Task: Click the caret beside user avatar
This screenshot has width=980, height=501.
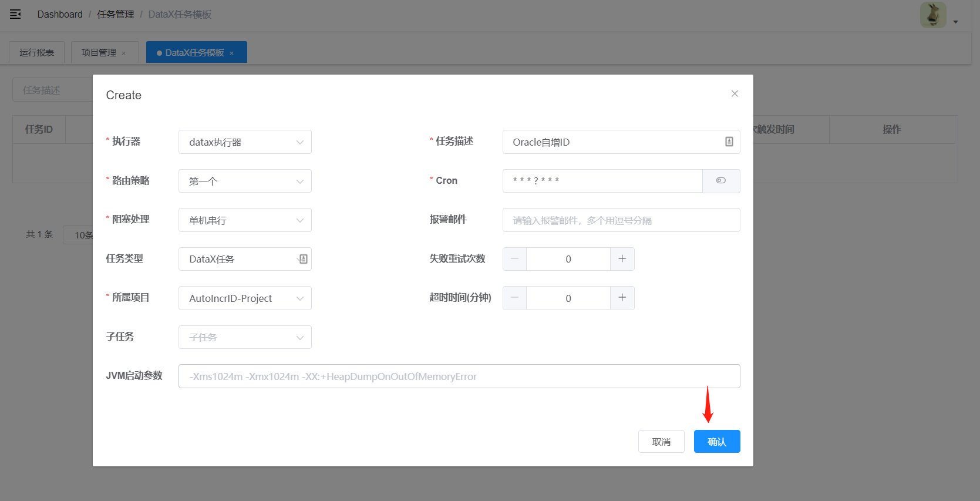Action: (x=955, y=22)
